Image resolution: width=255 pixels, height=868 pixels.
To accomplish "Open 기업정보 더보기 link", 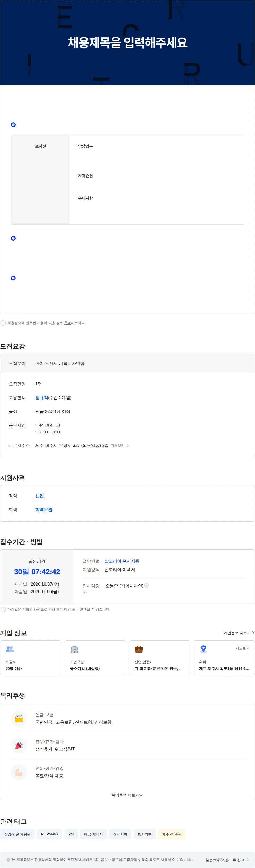I will click(x=239, y=632).
